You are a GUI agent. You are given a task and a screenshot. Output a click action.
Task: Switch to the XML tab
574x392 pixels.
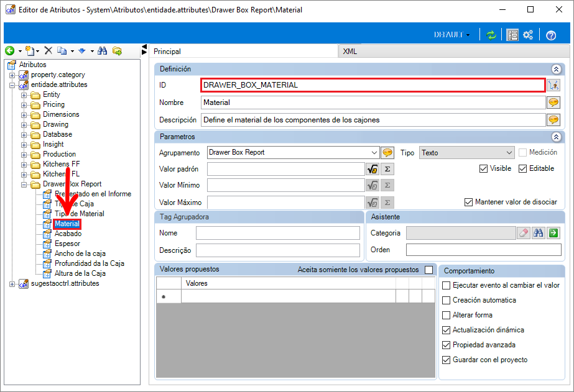pyautogui.click(x=349, y=52)
